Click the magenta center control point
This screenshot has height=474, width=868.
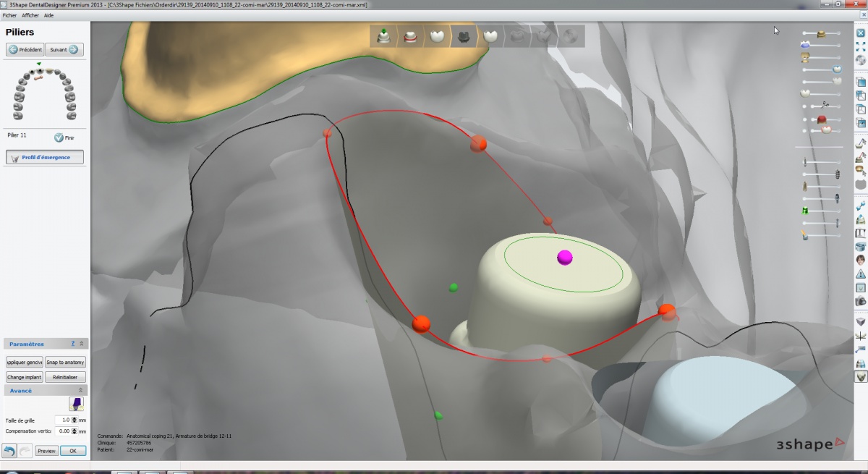[564, 257]
